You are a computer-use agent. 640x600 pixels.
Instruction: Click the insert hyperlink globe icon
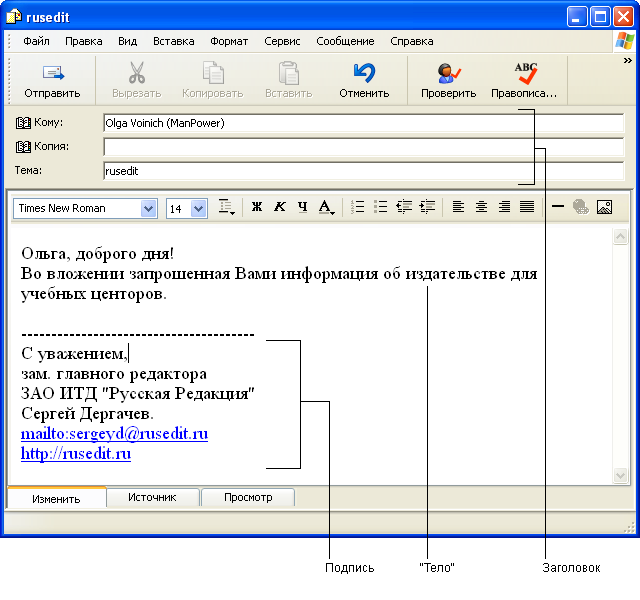tap(581, 207)
